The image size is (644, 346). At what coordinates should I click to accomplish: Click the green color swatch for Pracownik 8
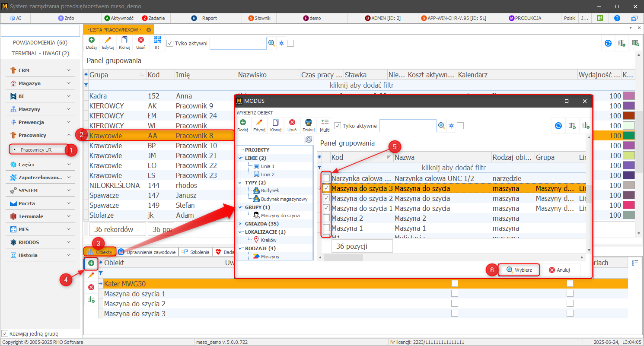pyautogui.click(x=628, y=136)
